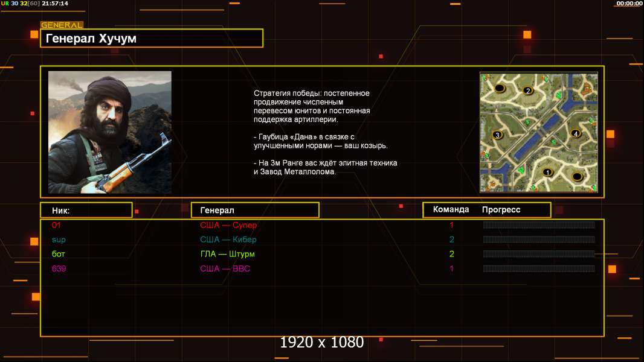The image size is (644, 362).
Task: Click the 'Команда' column header
Action: (451, 209)
